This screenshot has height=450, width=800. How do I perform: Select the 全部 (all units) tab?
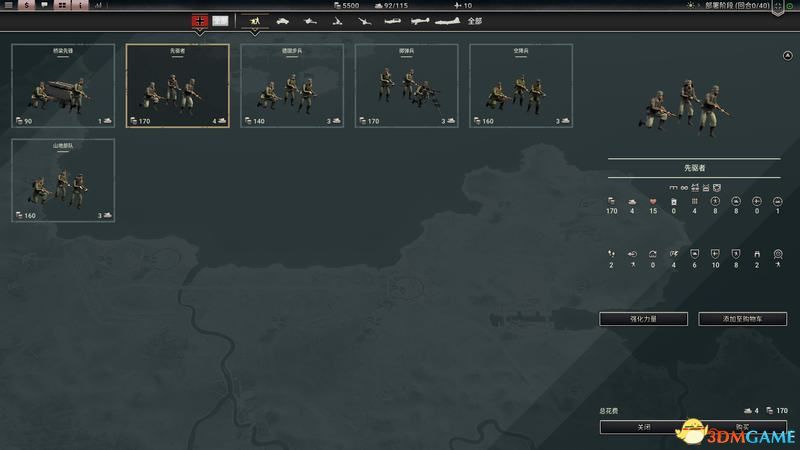tap(474, 21)
